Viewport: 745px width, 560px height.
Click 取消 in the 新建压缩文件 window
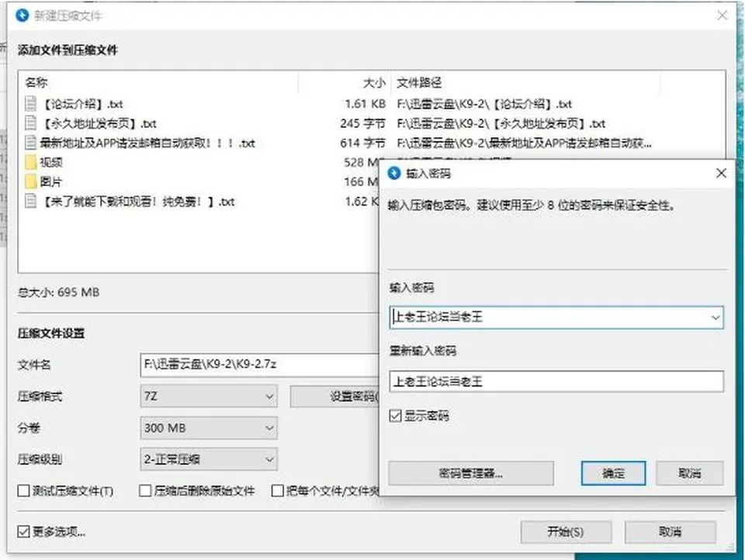(670, 531)
